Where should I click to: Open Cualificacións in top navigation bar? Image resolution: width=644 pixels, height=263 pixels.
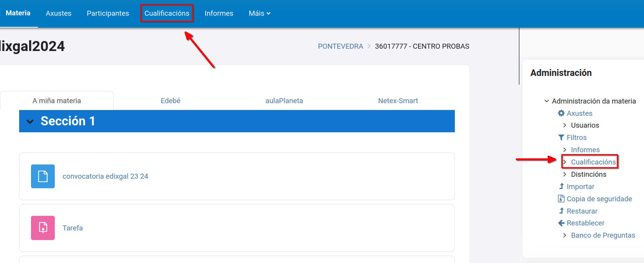click(x=167, y=13)
